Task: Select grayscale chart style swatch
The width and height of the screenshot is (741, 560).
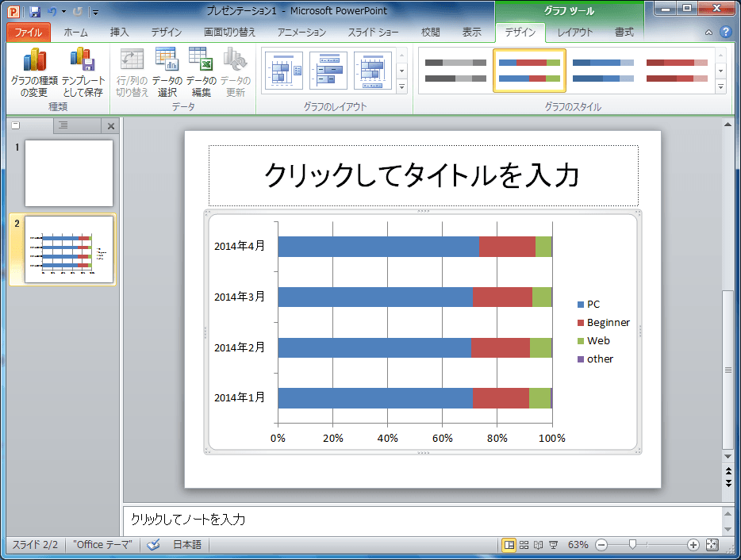Action: [x=455, y=71]
